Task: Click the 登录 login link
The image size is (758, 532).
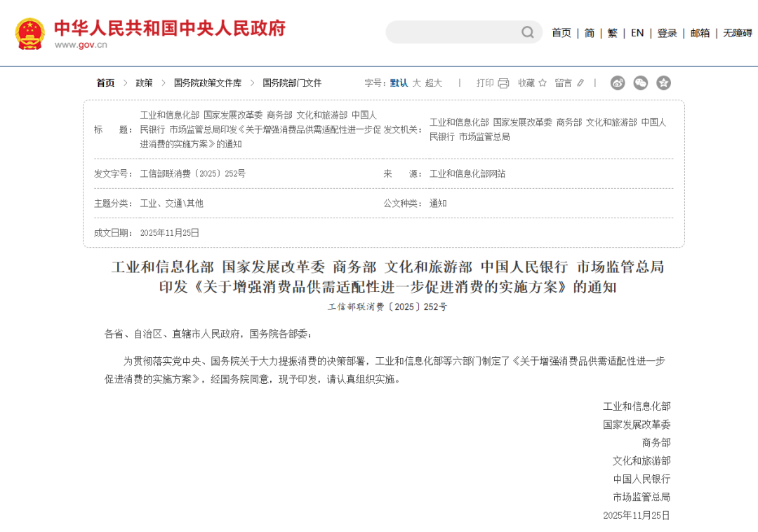Action: [667, 33]
